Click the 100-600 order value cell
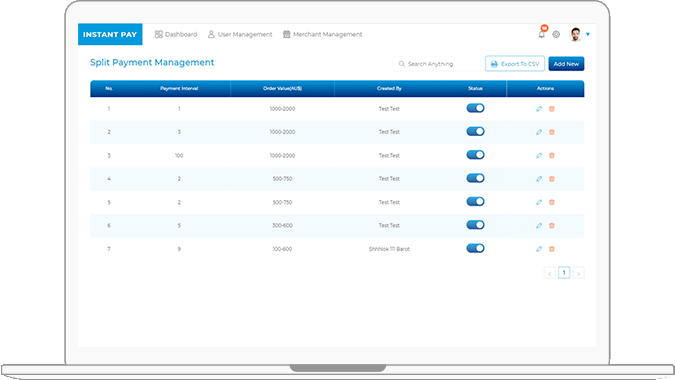 tap(282, 249)
